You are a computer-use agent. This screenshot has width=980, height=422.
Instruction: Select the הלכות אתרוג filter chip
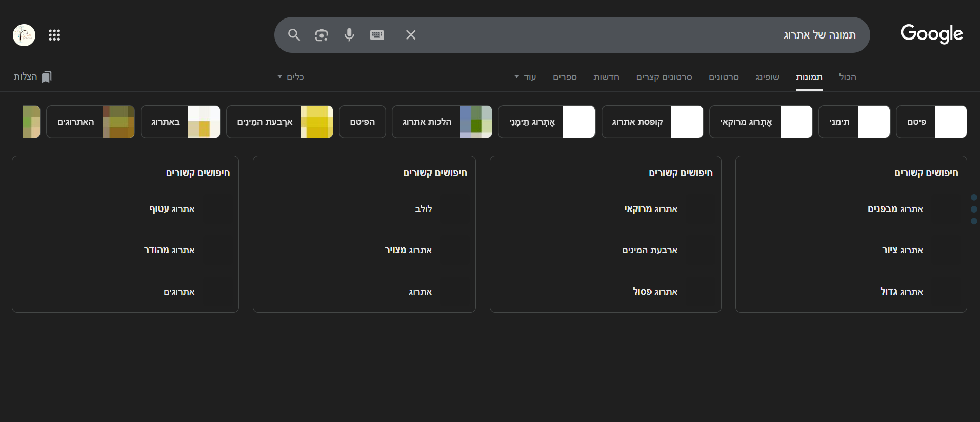(x=442, y=122)
